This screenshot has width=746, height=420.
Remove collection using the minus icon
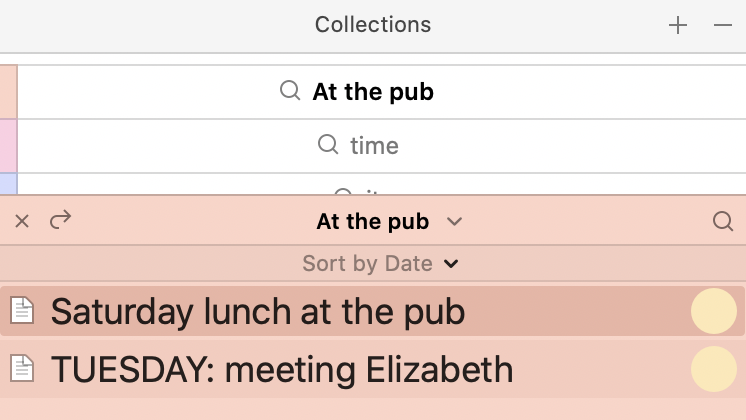[723, 25]
